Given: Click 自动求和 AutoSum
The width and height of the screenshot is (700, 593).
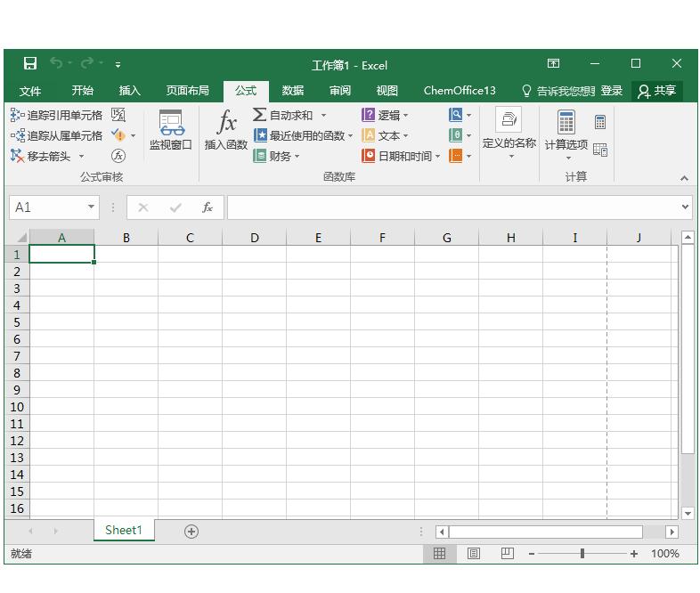Looking at the screenshot, I should pyautogui.click(x=283, y=115).
